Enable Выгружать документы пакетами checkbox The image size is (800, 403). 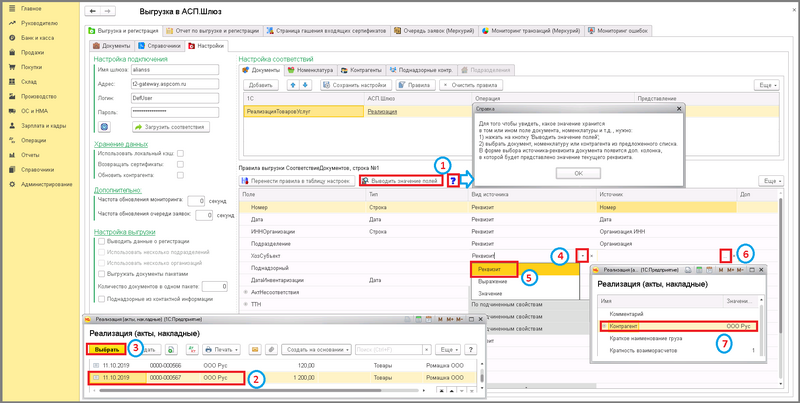tap(102, 274)
